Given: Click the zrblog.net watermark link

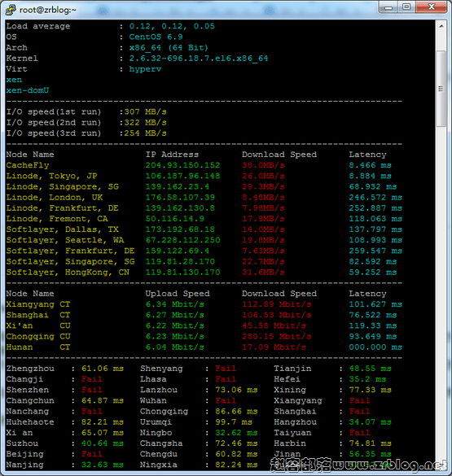Looking at the screenshot, I should [x=358, y=465].
